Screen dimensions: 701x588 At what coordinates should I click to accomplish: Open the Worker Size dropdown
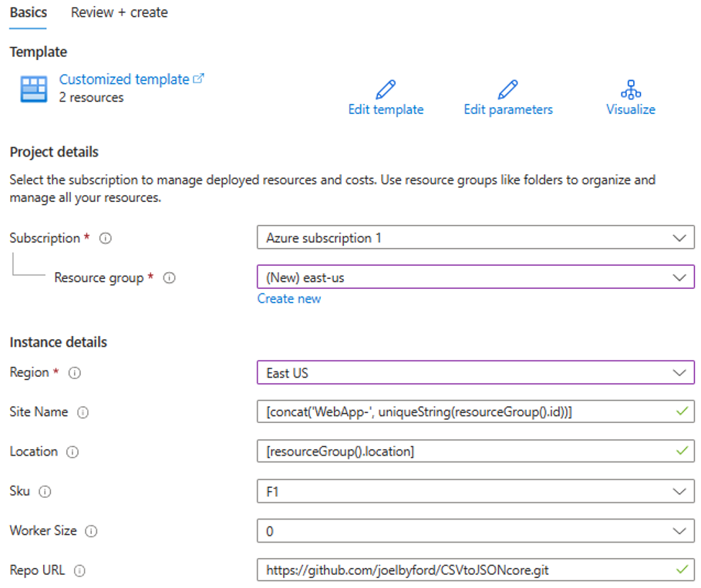[475, 531]
